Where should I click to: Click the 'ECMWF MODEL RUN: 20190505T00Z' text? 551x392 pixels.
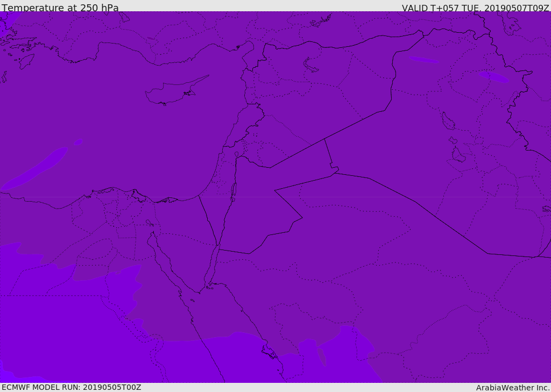[x=72, y=387]
